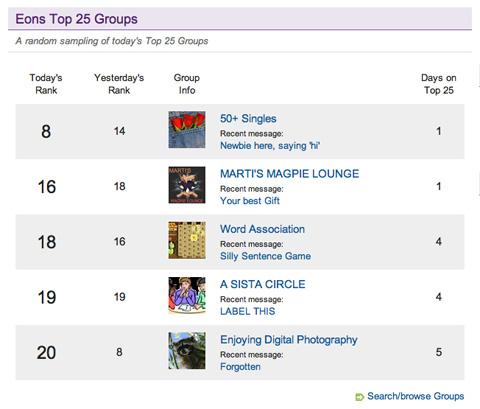Click the Search/browse Groups link
The image size is (480, 409).
pos(415,396)
